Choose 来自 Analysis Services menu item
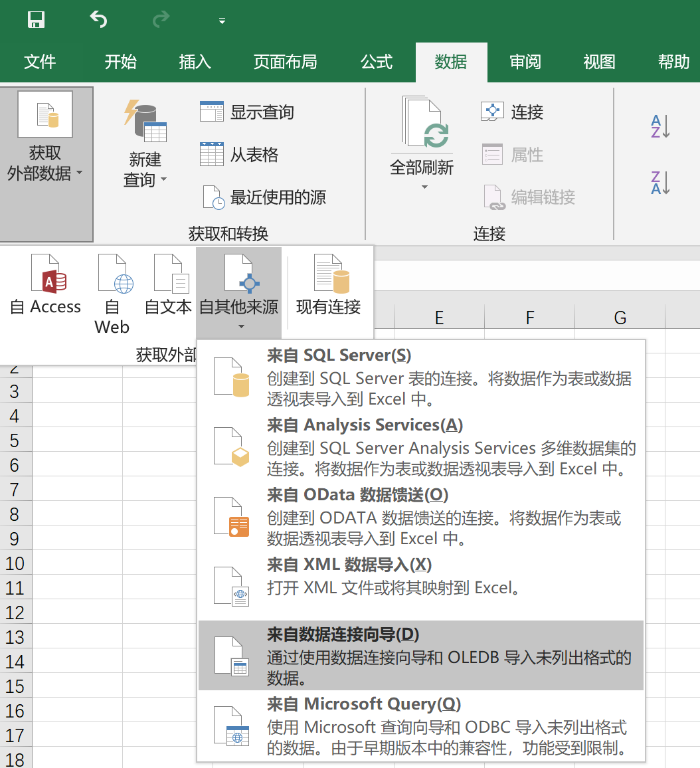The width and height of the screenshot is (700, 768). (x=421, y=446)
